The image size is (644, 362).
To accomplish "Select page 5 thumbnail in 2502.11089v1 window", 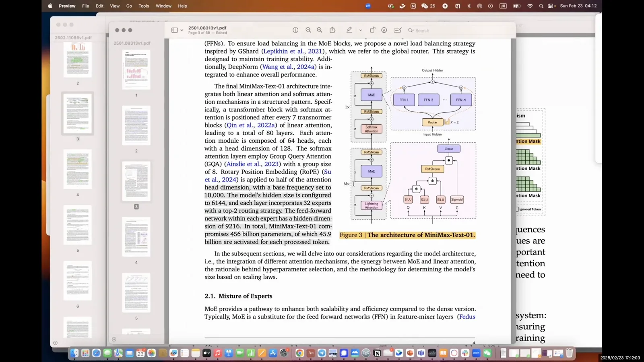I will (x=78, y=225).
